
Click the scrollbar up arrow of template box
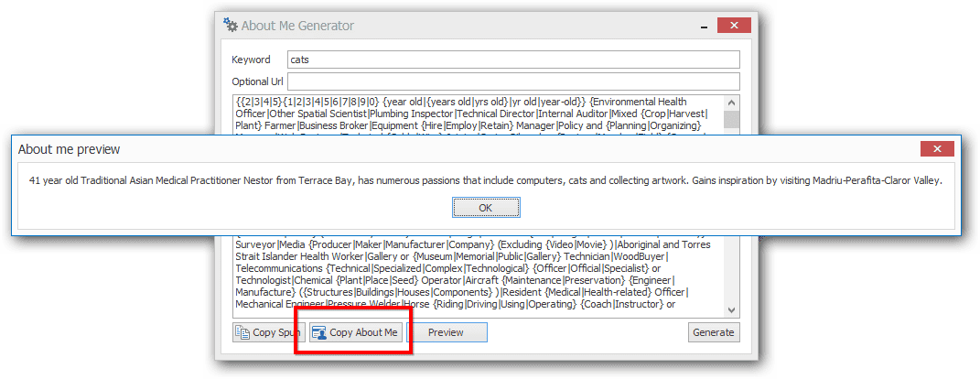(x=732, y=102)
